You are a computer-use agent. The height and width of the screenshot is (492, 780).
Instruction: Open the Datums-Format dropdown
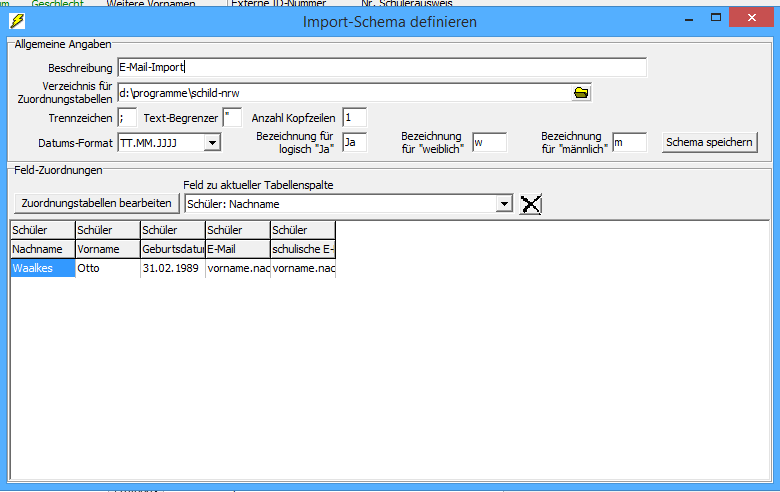[x=211, y=143]
